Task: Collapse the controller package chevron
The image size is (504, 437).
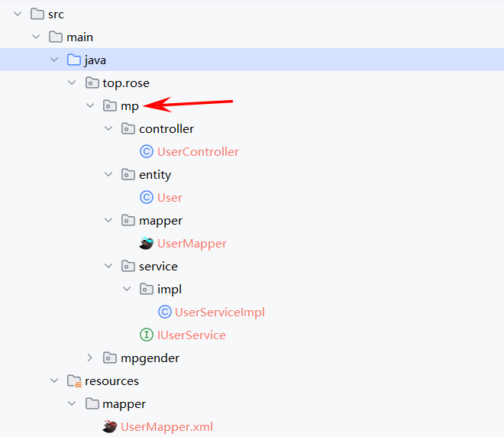Action: 108,128
